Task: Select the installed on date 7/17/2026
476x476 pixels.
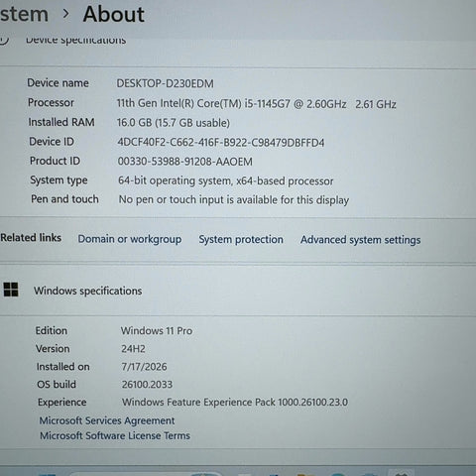Action: [144, 367]
